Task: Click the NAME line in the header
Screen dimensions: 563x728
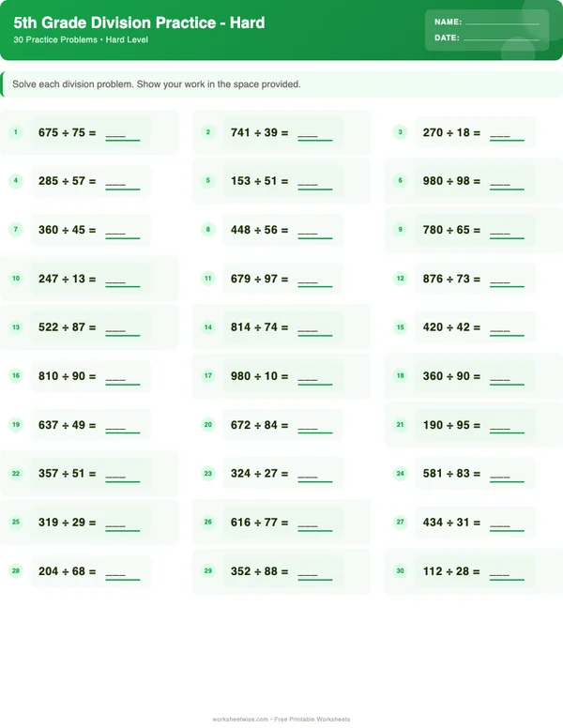Action: (x=502, y=22)
